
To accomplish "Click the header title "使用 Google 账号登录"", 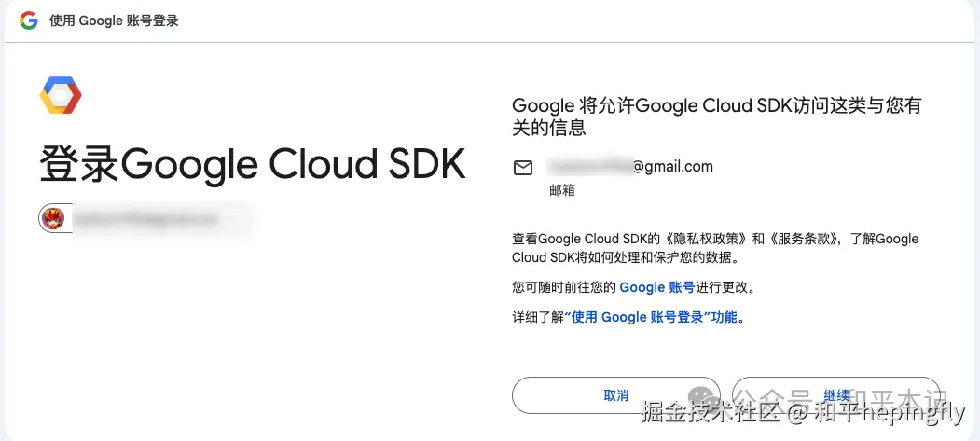I will point(113,21).
